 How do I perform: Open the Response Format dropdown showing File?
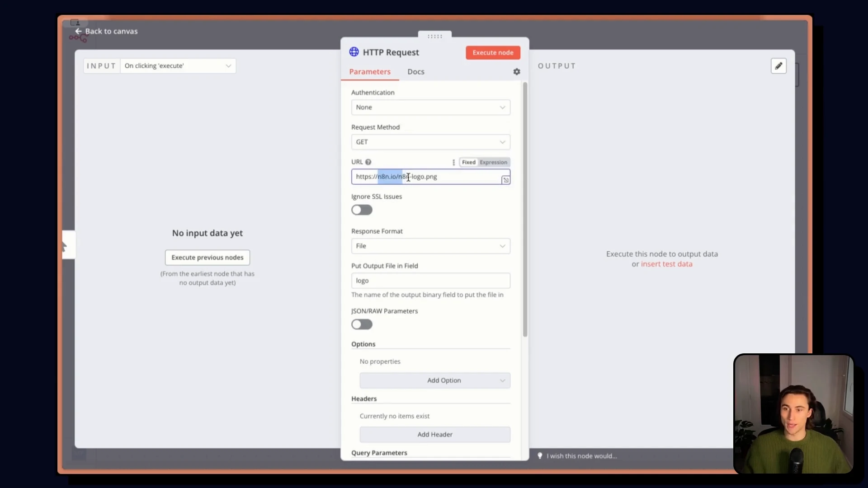point(431,246)
